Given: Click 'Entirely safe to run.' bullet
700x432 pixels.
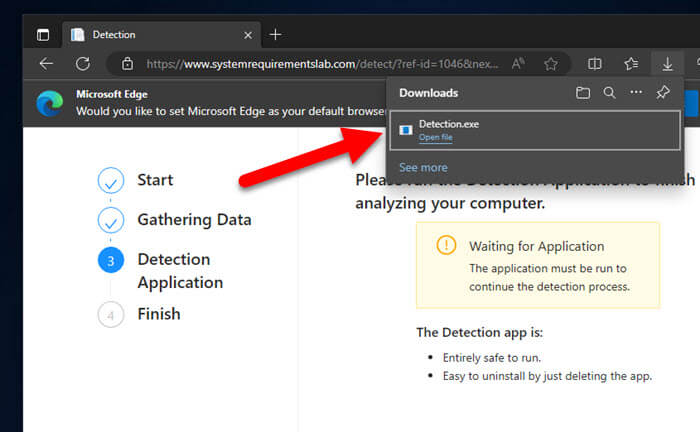Looking at the screenshot, I should [x=492, y=358].
